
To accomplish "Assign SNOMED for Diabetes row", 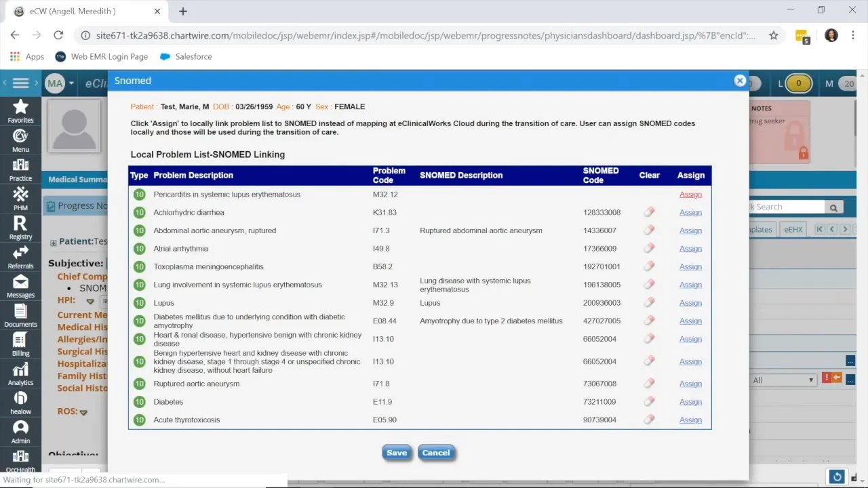I will [x=690, y=402].
